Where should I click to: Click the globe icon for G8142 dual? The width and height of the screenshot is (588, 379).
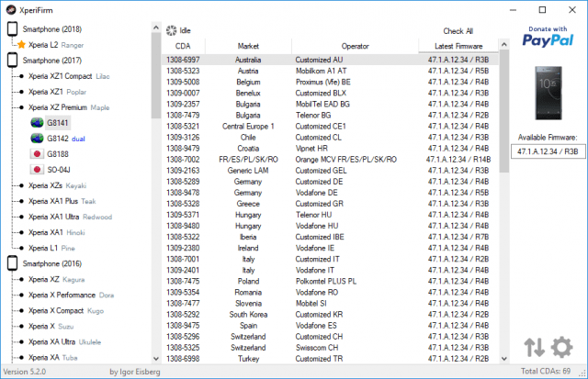point(37,139)
